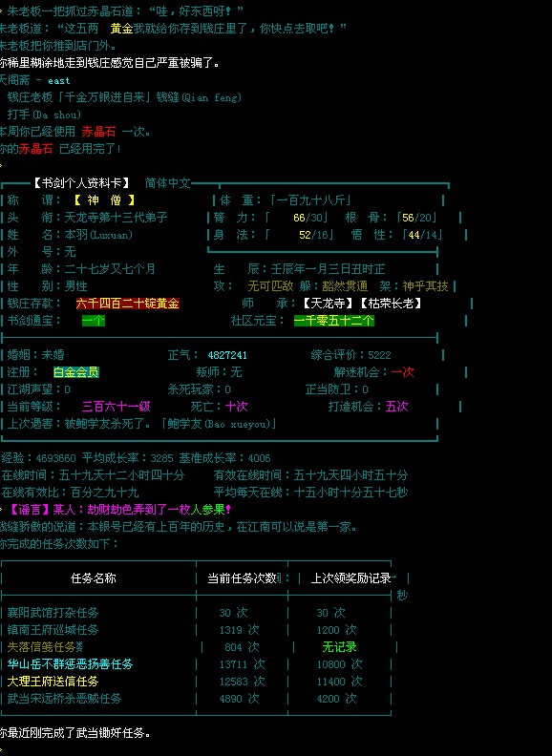This screenshot has width=552, height=756.
Task: Click the 打造机会 value 五次
Action: 396,407
